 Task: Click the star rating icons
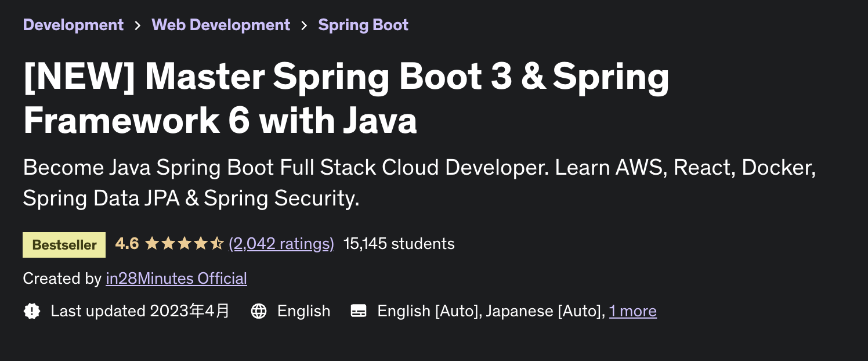184,244
